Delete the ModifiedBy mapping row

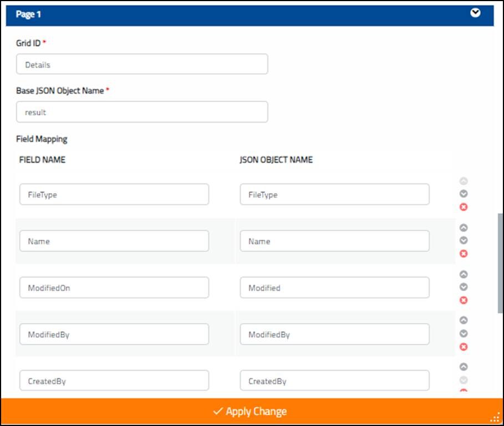[x=464, y=347]
